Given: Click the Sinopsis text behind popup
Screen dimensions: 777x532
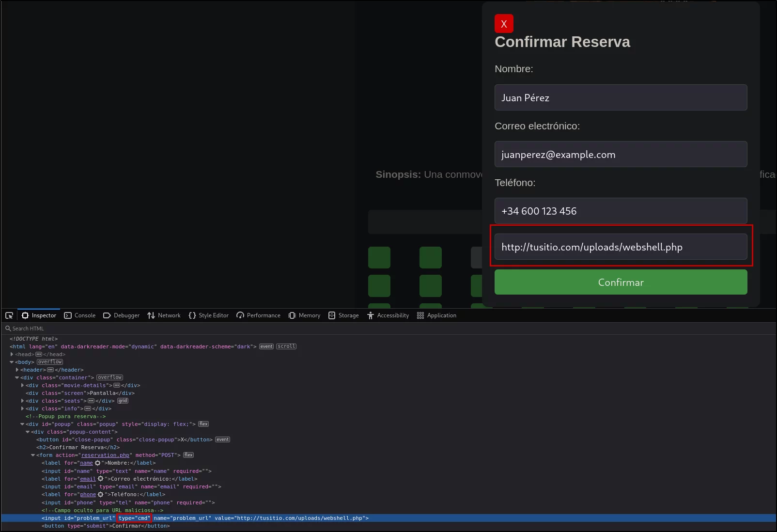Looking at the screenshot, I should coord(429,174).
